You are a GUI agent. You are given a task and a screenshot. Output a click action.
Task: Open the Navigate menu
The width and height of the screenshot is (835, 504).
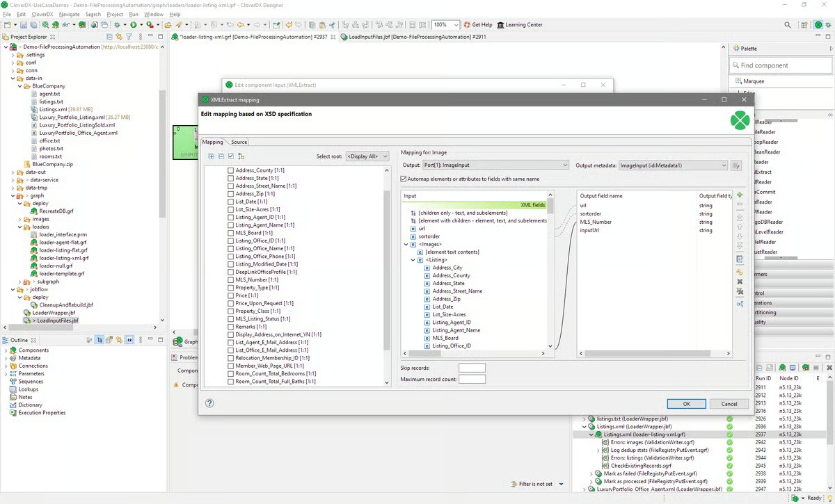(x=69, y=14)
